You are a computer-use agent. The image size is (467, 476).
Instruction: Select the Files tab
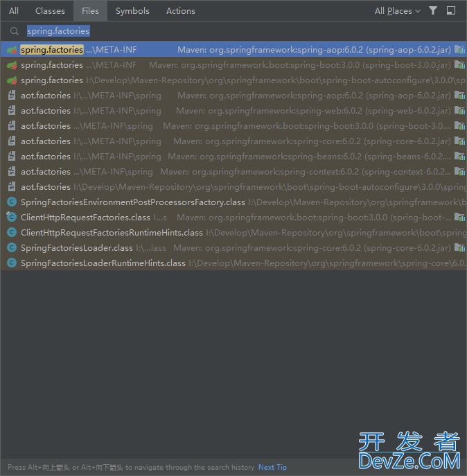(90, 11)
